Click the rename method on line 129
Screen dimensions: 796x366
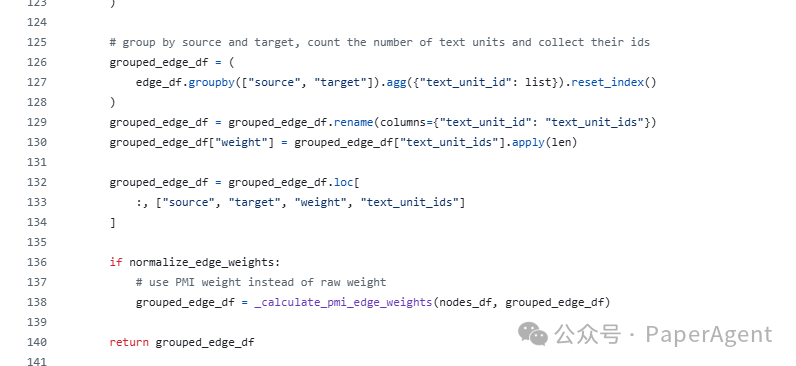pos(353,122)
